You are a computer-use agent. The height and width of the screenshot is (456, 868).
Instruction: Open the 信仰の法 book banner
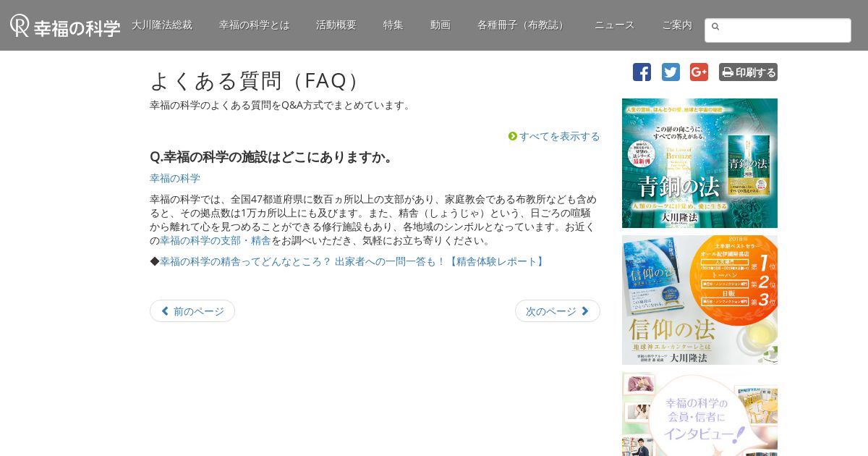coord(699,300)
